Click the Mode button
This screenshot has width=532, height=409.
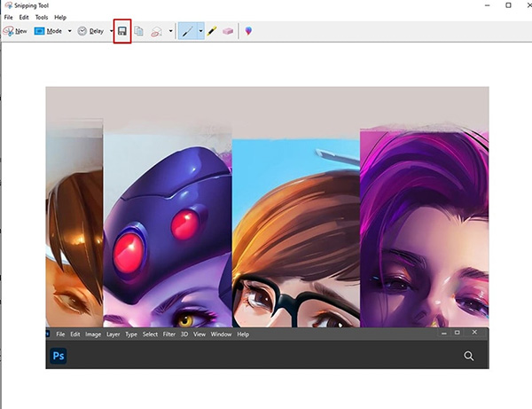point(49,31)
